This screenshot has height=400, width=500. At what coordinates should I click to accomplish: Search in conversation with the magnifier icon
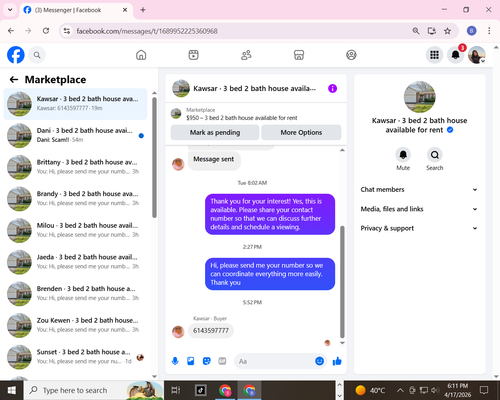[x=435, y=155]
